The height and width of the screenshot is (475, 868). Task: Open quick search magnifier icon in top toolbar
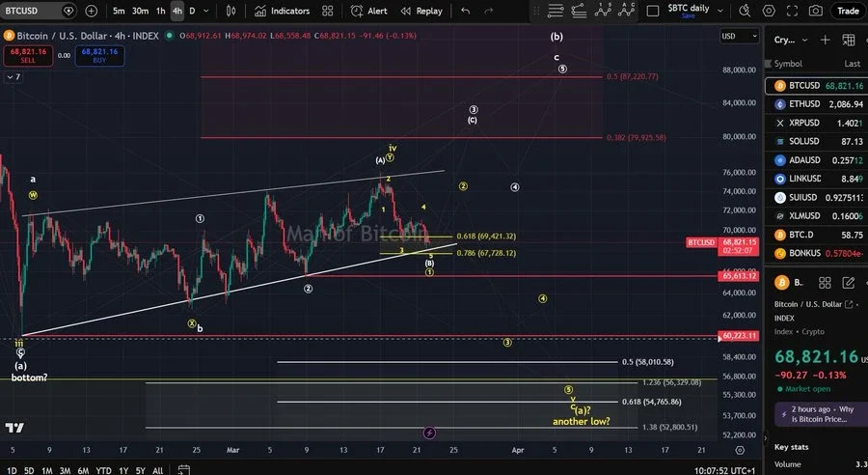(745, 11)
